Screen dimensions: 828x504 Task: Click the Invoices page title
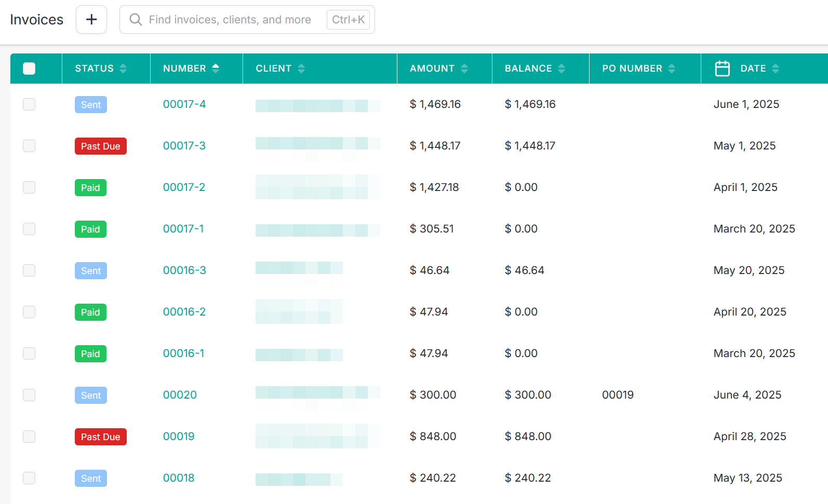[x=36, y=20]
